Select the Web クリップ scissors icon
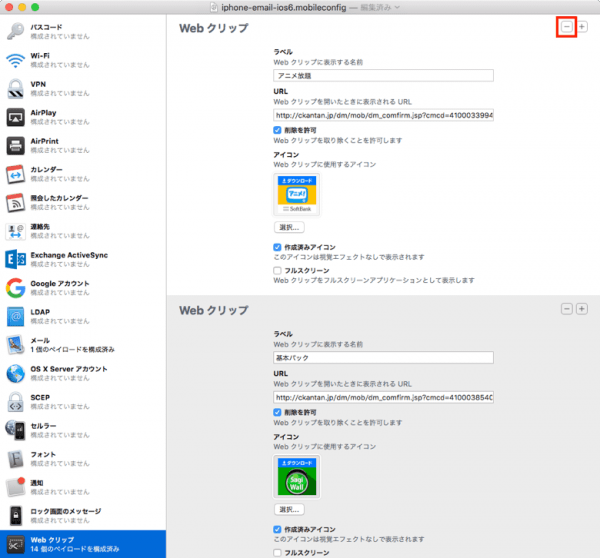600x558 pixels. coord(15,544)
